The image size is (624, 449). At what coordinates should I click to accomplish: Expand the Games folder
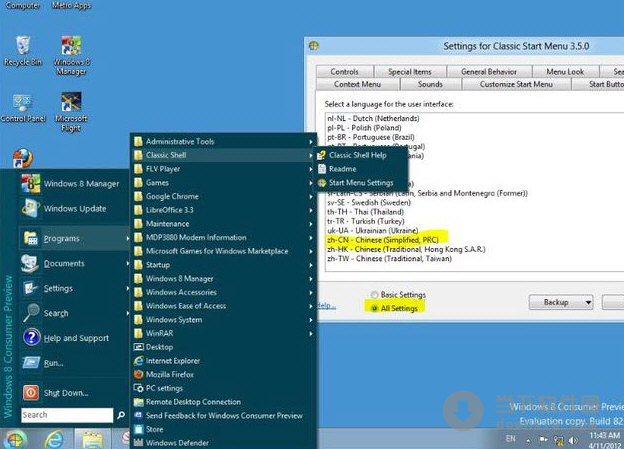[223, 182]
